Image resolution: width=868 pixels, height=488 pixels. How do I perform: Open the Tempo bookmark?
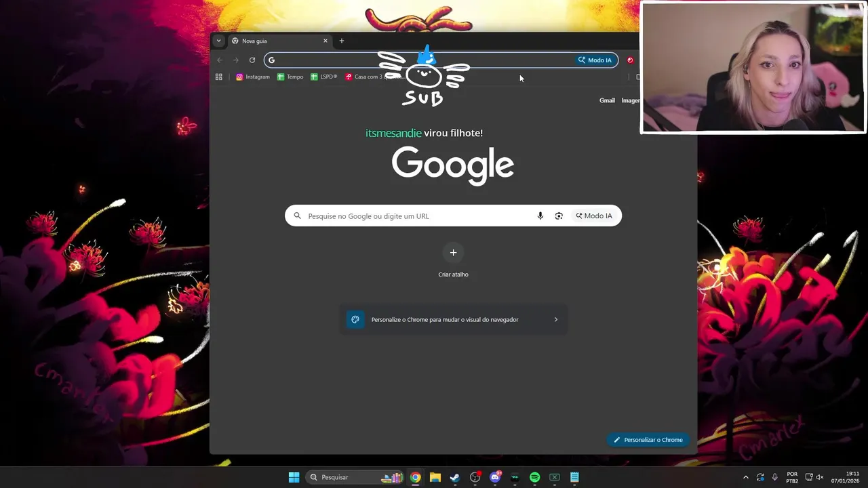[290, 77]
